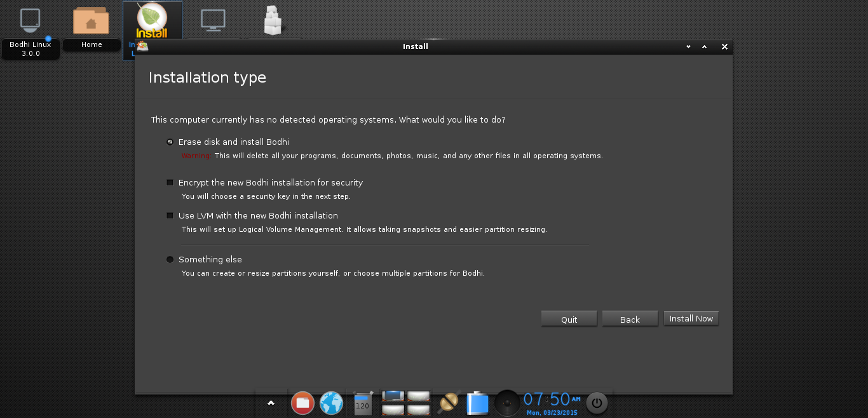Maximize the Install window with up arrow
This screenshot has height=418, width=868.
point(704,46)
